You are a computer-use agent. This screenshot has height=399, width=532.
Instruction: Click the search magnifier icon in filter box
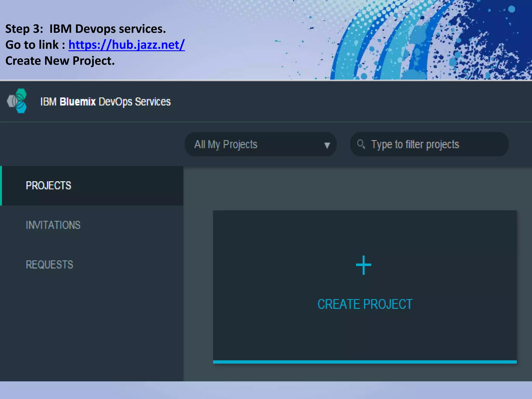point(361,144)
